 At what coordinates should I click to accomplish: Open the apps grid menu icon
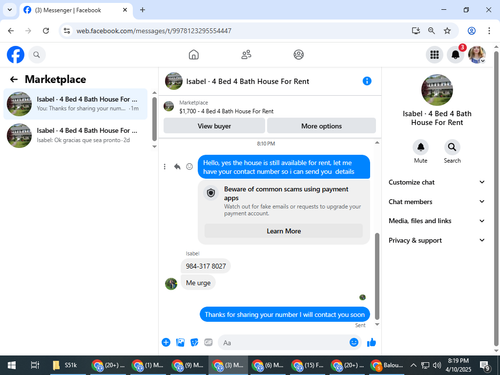[x=434, y=55]
